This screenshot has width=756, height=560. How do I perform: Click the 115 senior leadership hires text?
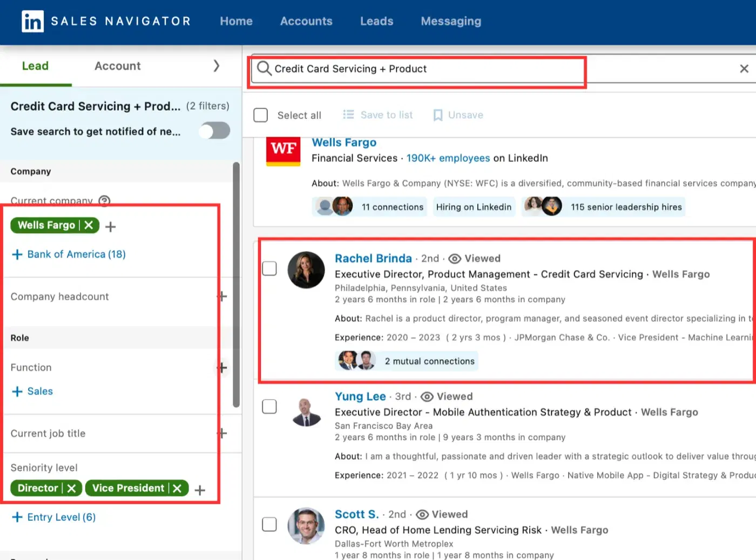626,207
